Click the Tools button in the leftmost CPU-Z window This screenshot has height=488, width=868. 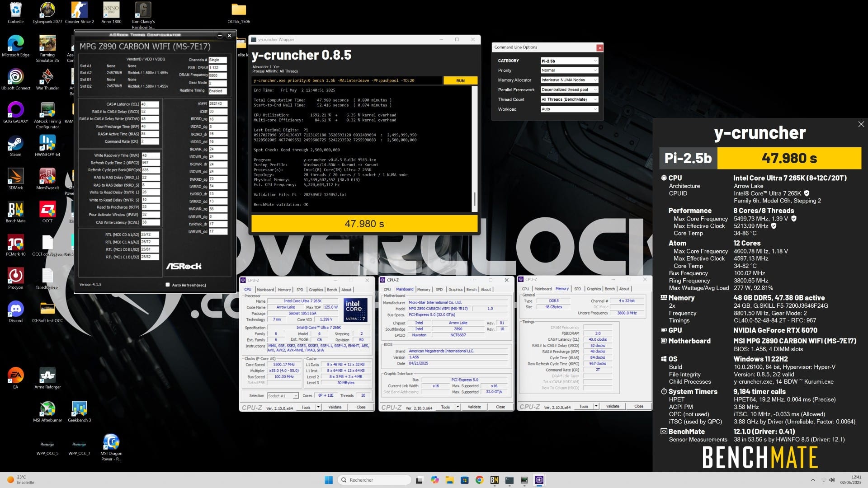pyautogui.click(x=306, y=407)
